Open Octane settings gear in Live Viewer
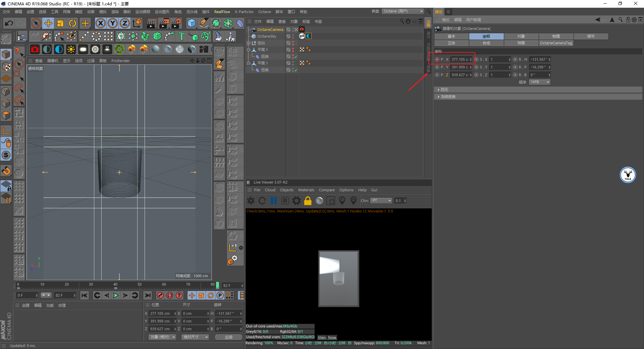This screenshot has height=349, width=644. coord(296,201)
